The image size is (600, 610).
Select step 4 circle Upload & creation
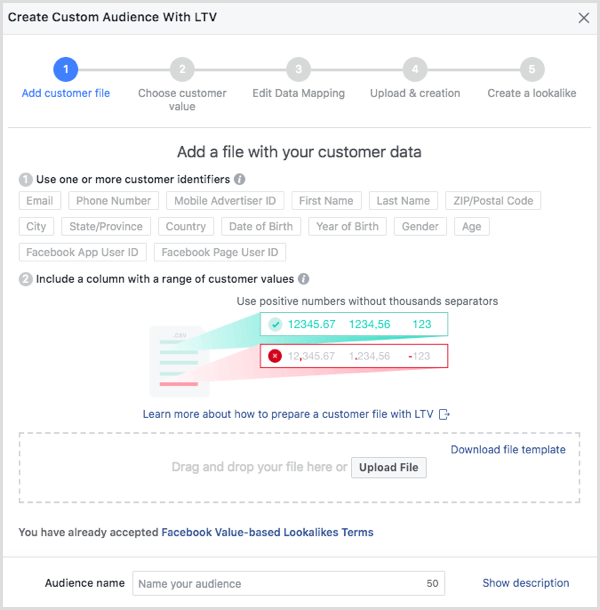[415, 70]
